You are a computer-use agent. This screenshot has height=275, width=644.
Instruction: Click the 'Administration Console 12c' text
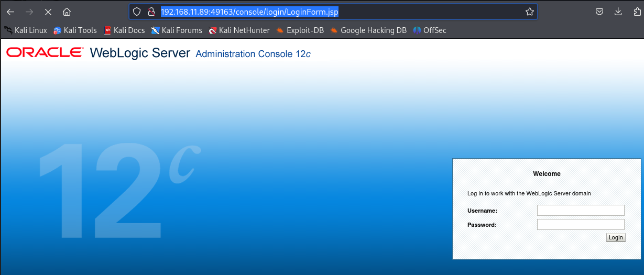click(253, 54)
